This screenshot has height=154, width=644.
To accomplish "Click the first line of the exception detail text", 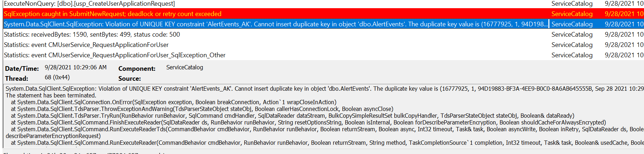I will pos(324,89).
